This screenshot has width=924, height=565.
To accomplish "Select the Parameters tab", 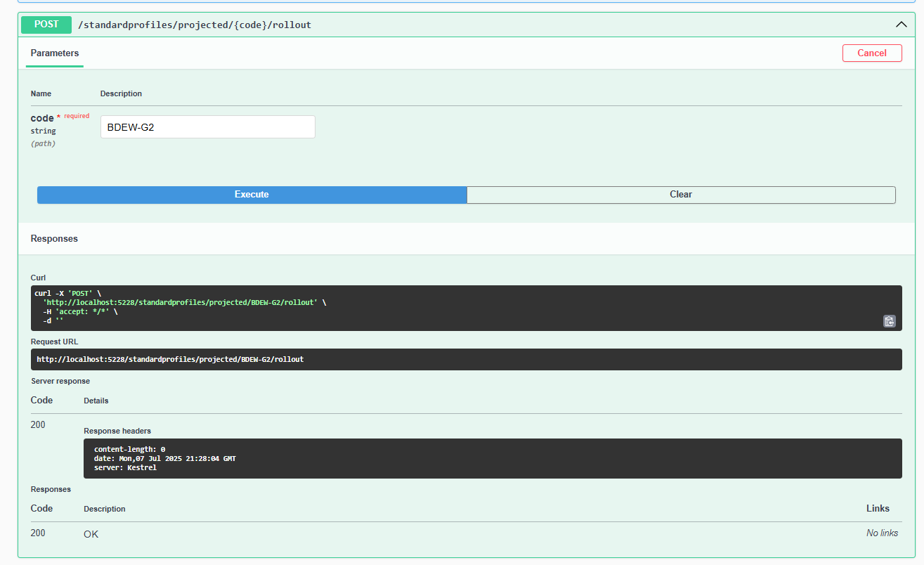I will coord(55,53).
